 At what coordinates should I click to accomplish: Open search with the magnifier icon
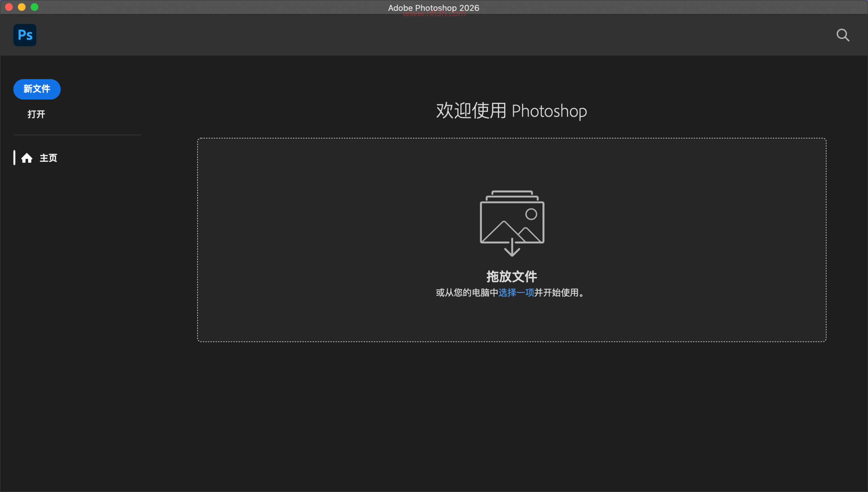(x=843, y=35)
